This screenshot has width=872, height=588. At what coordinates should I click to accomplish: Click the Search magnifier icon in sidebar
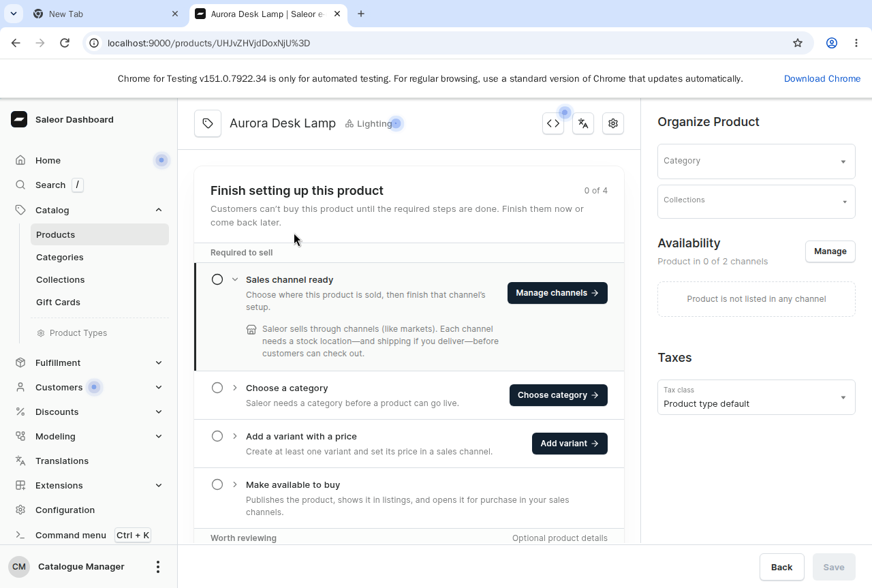20,185
